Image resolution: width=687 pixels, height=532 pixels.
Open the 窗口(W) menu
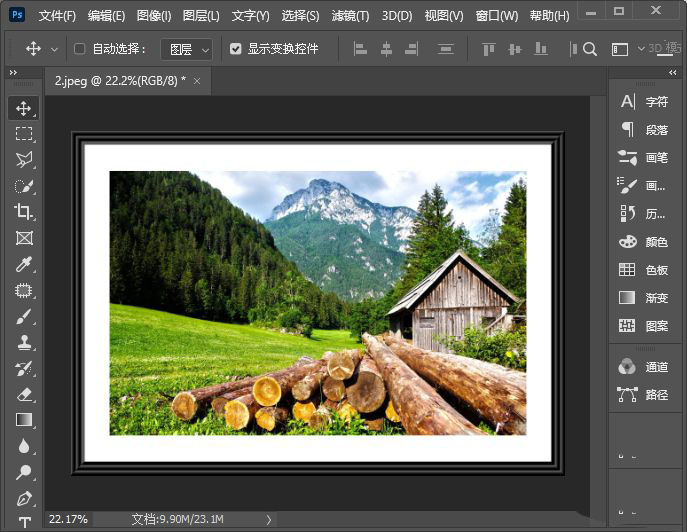[x=497, y=16]
